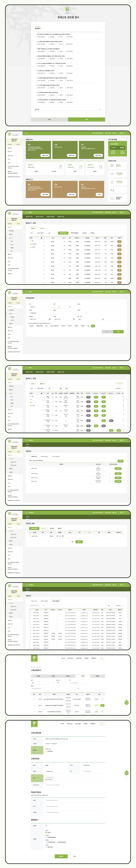Focus the 학회명 input in 학회자격정보

coord(74,800)
